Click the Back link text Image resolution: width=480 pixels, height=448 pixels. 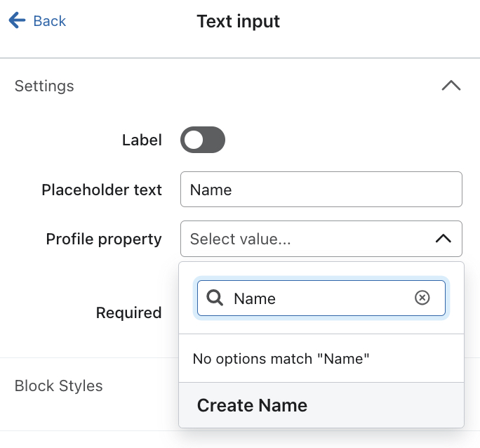pos(49,21)
